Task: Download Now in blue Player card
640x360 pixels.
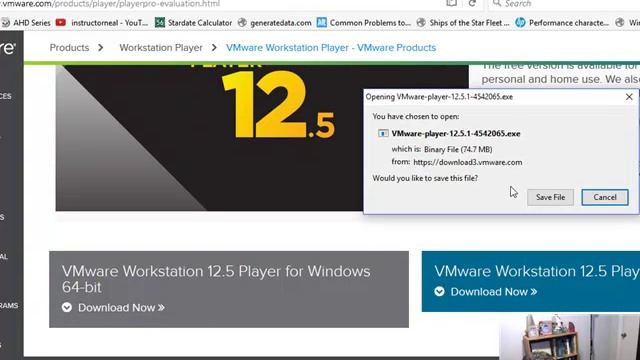Action: [x=493, y=292]
